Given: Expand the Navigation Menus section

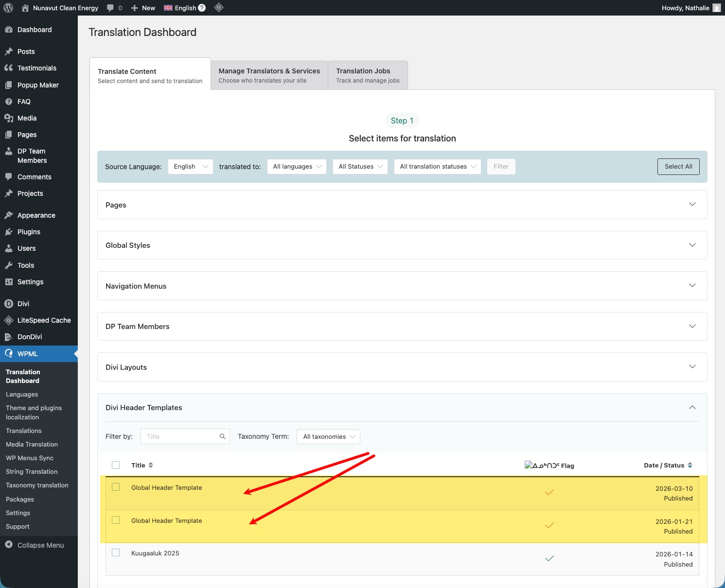Looking at the screenshot, I should click(x=692, y=286).
